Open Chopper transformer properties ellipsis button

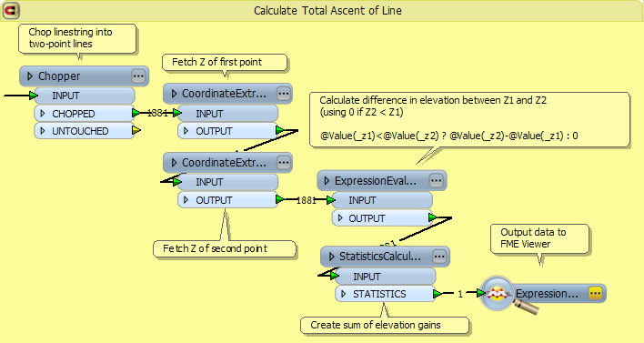pyautogui.click(x=138, y=76)
